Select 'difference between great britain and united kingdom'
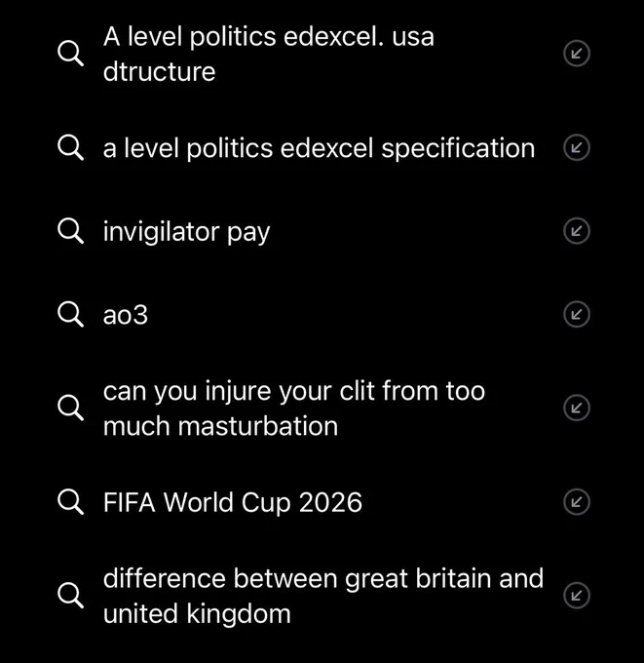 tap(323, 596)
